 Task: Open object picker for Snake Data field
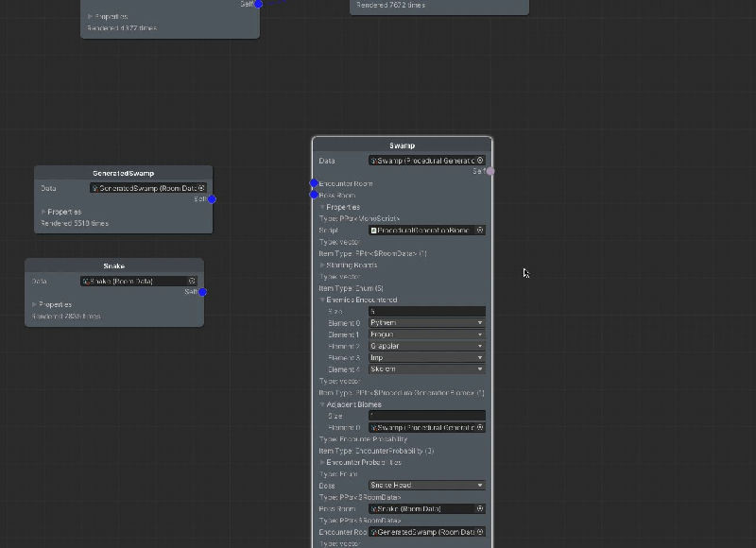pos(192,281)
